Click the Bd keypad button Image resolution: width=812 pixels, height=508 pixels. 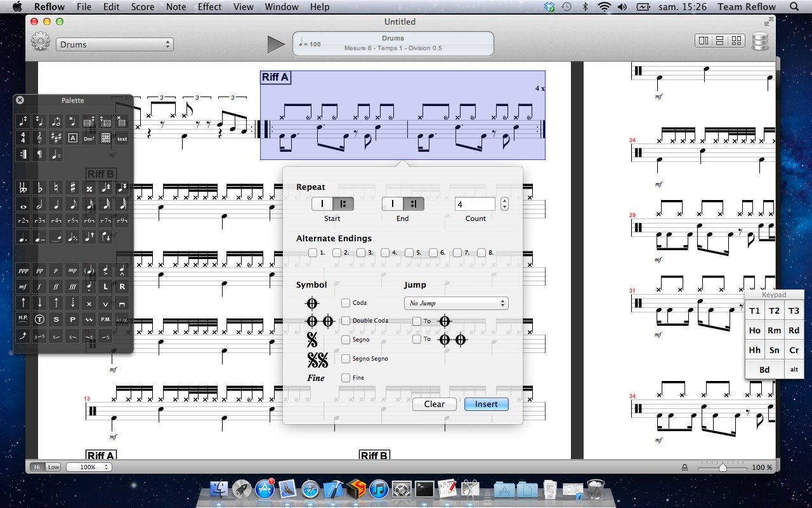click(764, 370)
